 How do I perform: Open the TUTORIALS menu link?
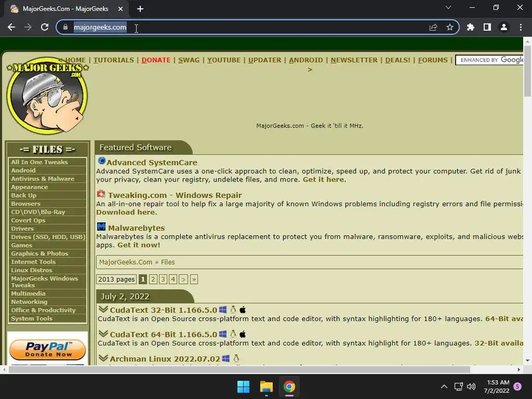114,60
